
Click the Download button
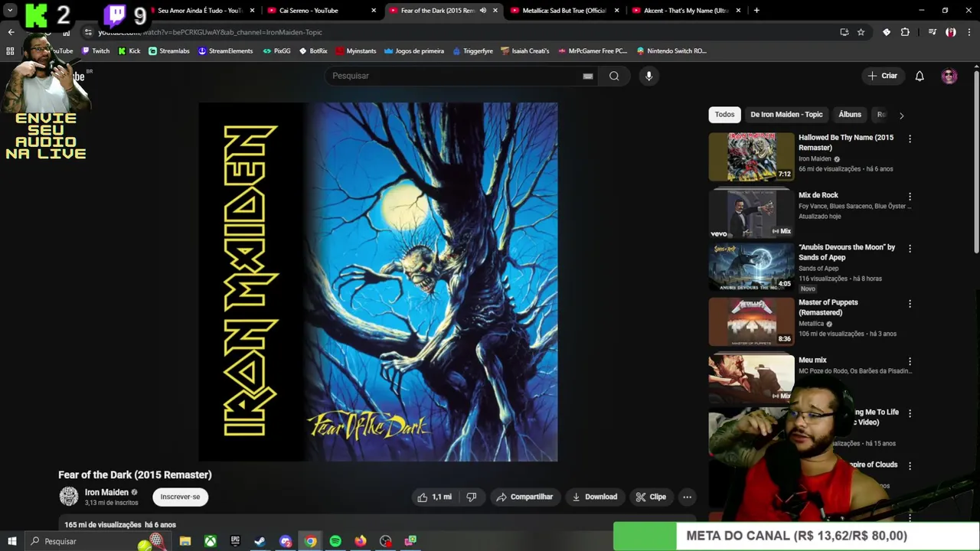point(595,497)
